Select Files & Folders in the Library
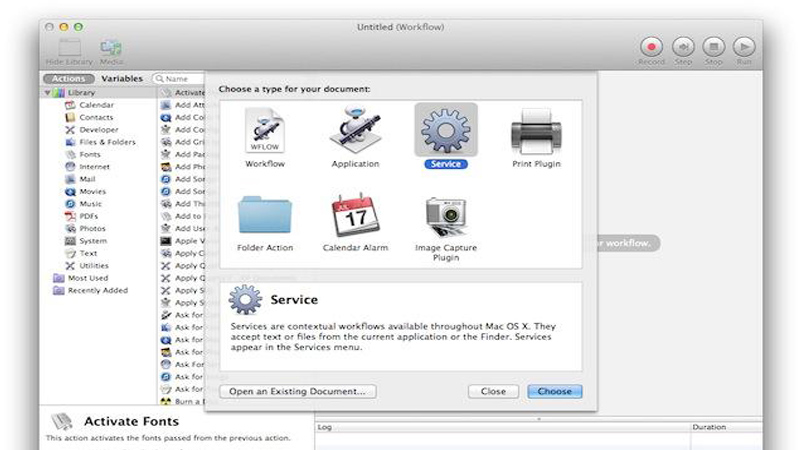This screenshot has width=800, height=450. [x=106, y=142]
